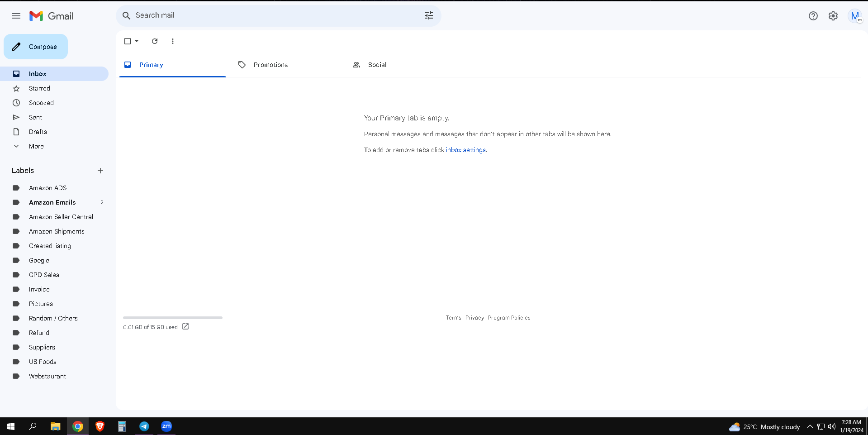868x435 pixels.
Task: Switch to Chrome in the taskbar
Action: click(x=78, y=426)
